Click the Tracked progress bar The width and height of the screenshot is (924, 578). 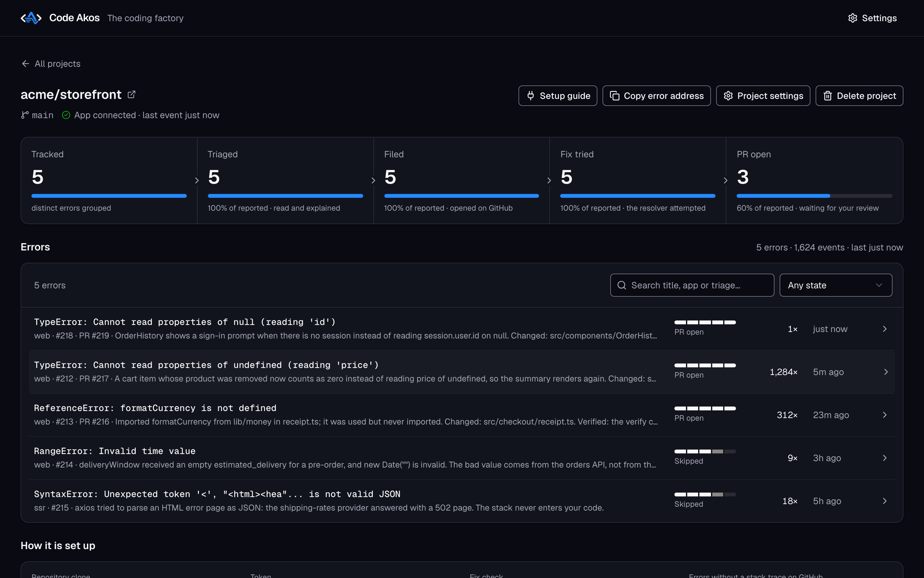(109, 196)
